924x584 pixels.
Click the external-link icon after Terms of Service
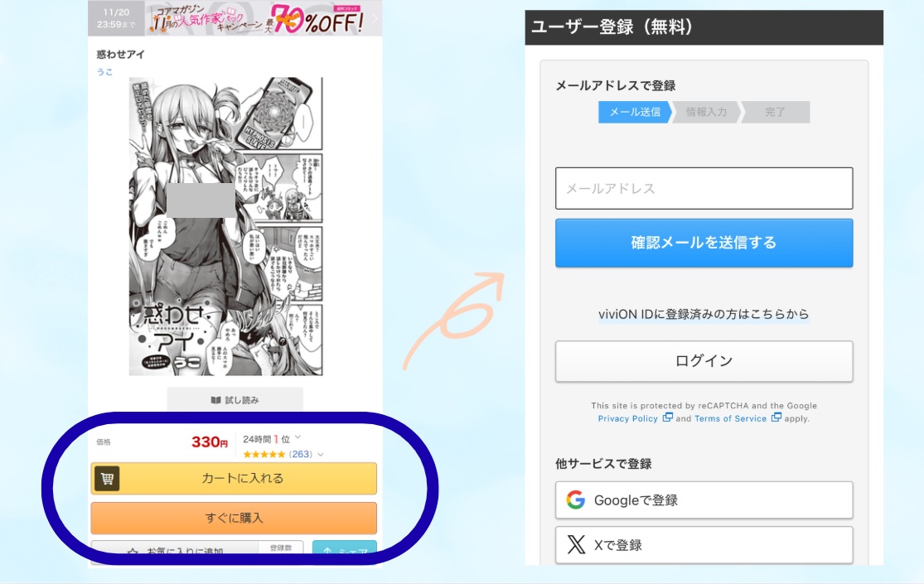pyautogui.click(x=776, y=417)
